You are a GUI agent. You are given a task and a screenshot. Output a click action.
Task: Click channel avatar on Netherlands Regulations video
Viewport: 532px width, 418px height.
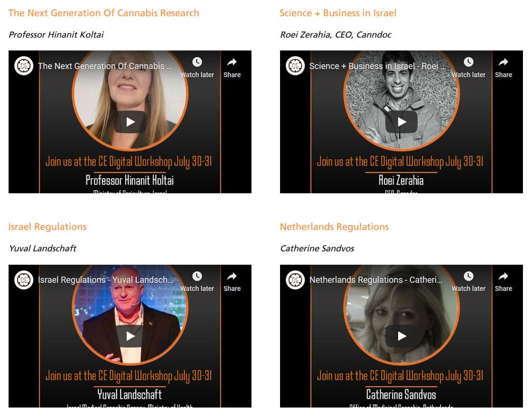click(x=295, y=280)
